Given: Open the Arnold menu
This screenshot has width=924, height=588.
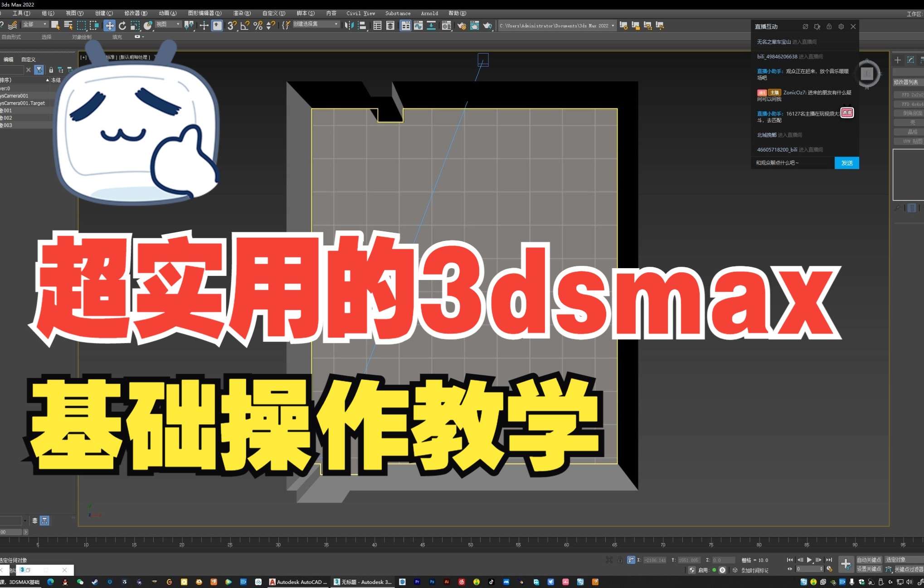Looking at the screenshot, I should (429, 13).
